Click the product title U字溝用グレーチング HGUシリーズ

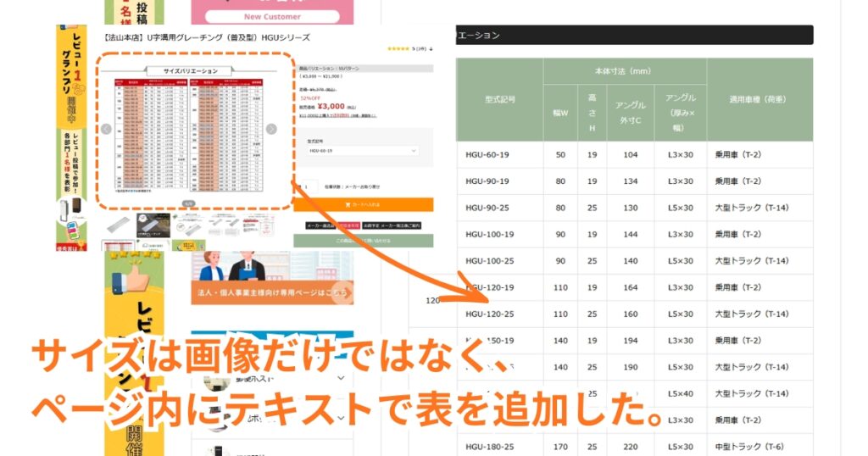(x=207, y=37)
